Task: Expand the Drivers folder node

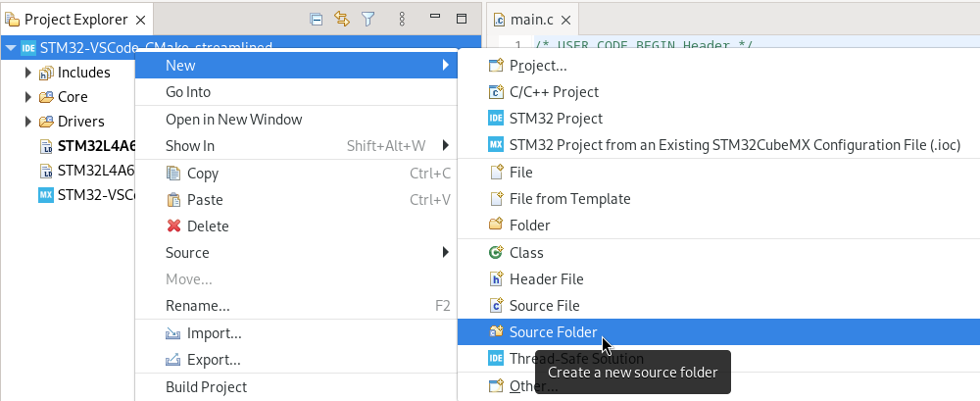Action: tap(27, 122)
